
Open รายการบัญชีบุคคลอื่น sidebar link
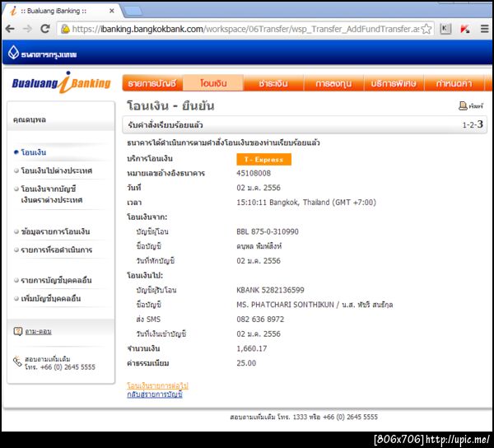(x=56, y=280)
